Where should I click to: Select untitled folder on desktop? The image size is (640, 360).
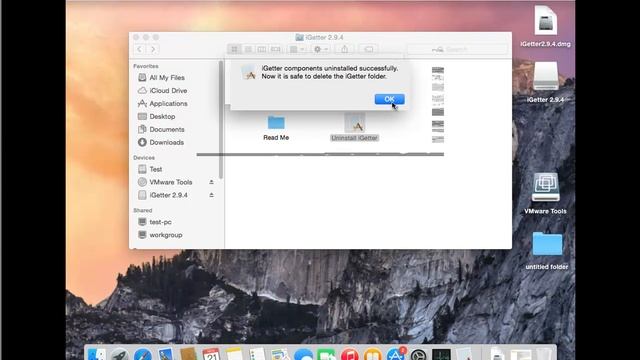[x=547, y=251]
